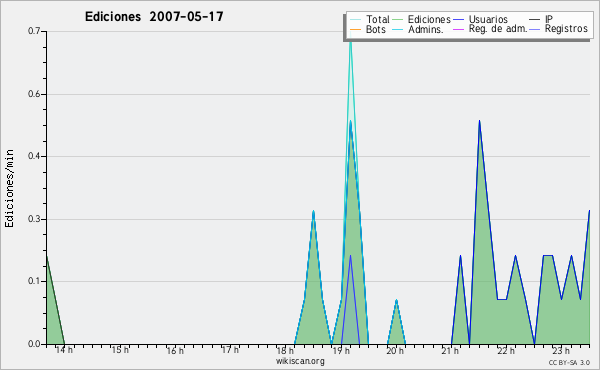Click the '0.4' y-axis value
The image size is (600, 370).
34,156
